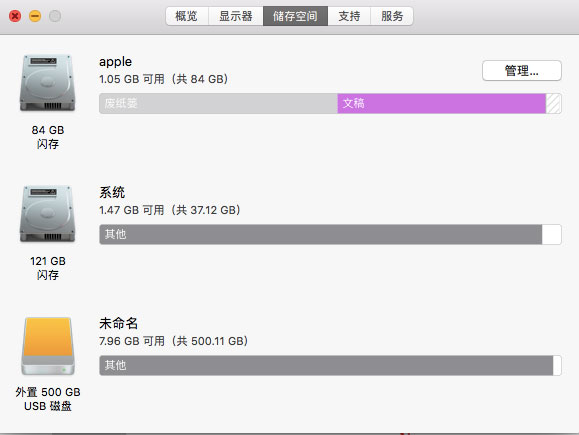Click the apple 84 GB flash drive icon
Screen dimensions: 579x435
(x=48, y=83)
